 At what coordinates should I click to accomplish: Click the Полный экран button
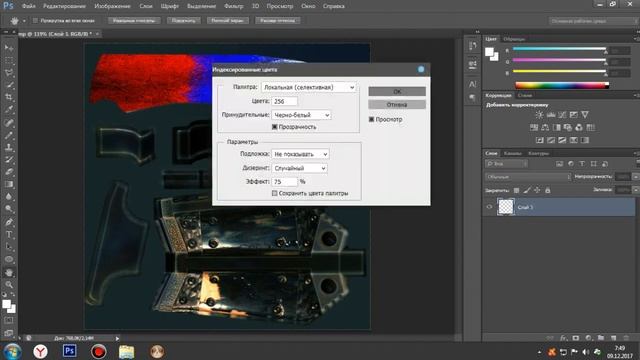click(x=228, y=20)
